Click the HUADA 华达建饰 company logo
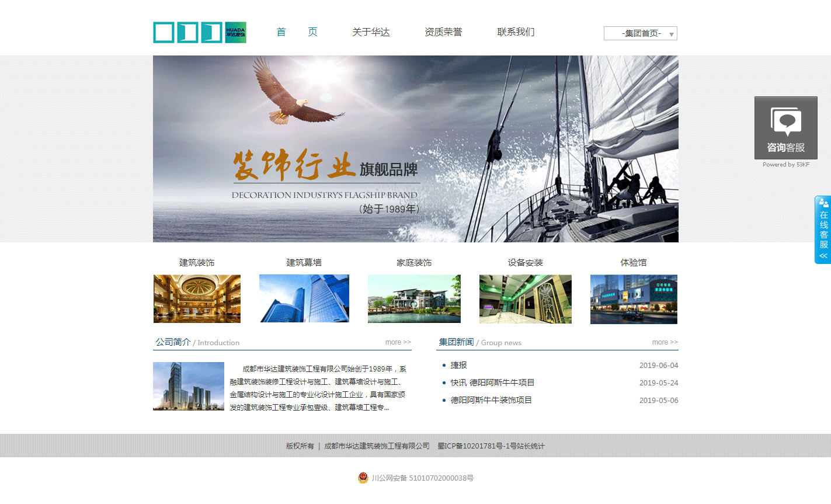The image size is (831, 504). [199, 32]
